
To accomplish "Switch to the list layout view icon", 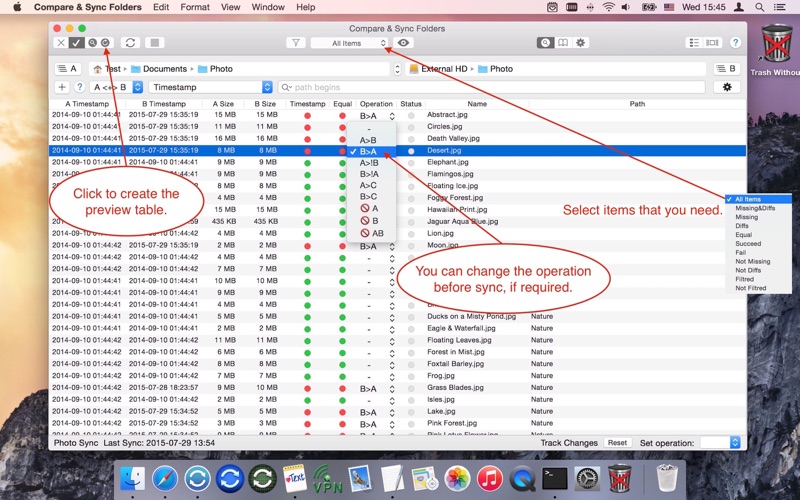I will [x=694, y=43].
